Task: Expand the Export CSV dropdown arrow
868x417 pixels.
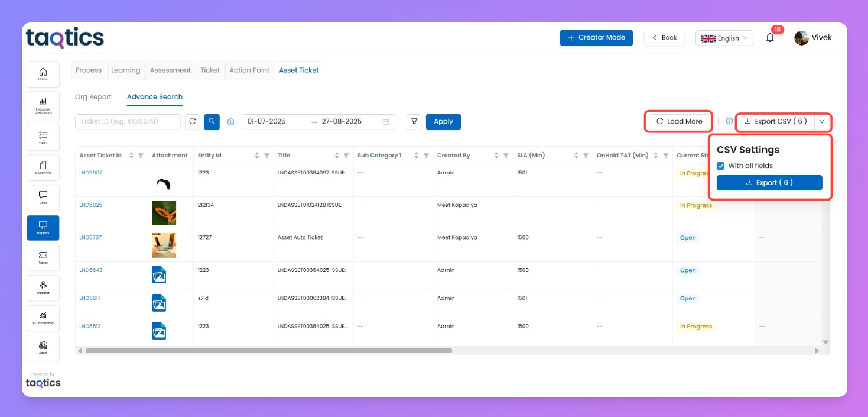Action: pyautogui.click(x=822, y=121)
